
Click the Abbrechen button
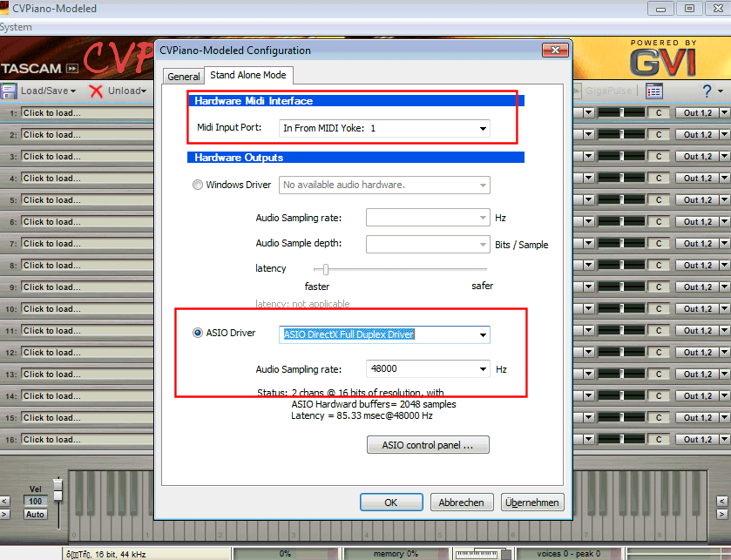(x=461, y=503)
